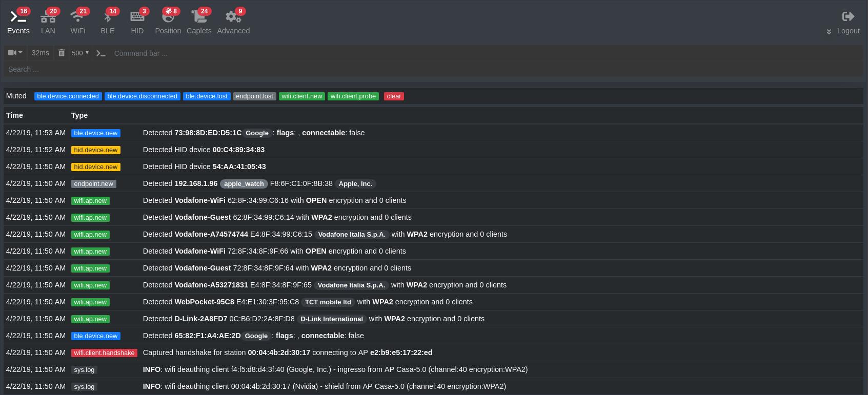Image resolution: width=868 pixels, height=395 pixels.
Task: Open the BLE Bluetooth icon
Action: tap(108, 17)
